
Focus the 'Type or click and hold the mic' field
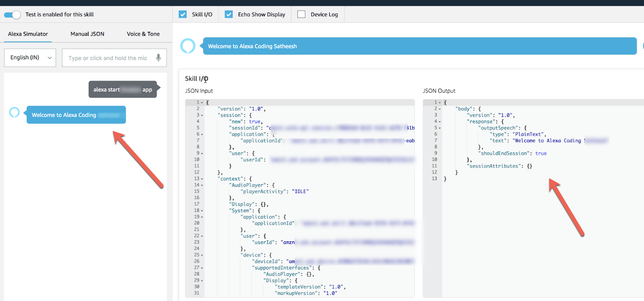114,58
